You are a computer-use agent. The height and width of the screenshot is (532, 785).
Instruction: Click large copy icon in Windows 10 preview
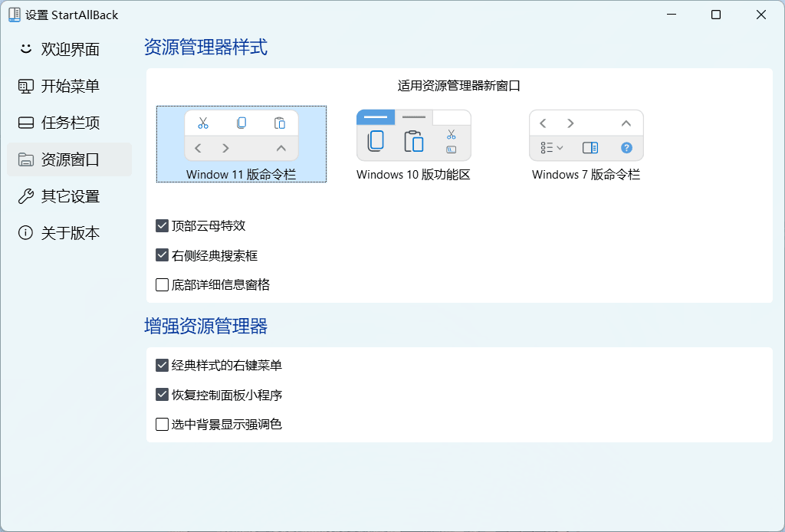pyautogui.click(x=376, y=140)
